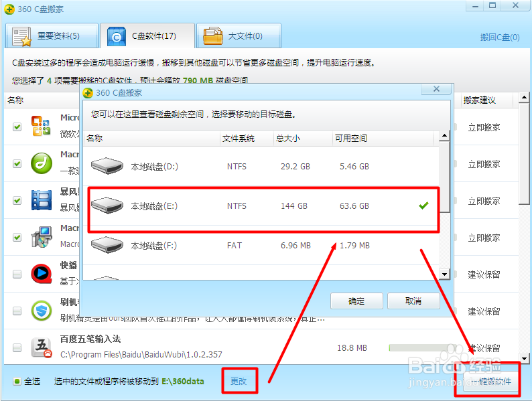
Task: Click the 一键搬软件 button
Action: pyautogui.click(x=490, y=382)
